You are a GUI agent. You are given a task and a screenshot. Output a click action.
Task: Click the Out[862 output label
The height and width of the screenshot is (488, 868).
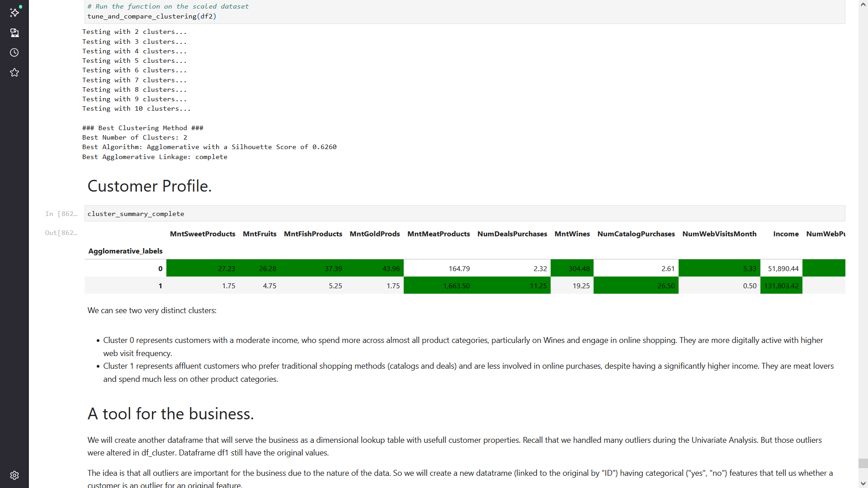pyautogui.click(x=61, y=233)
